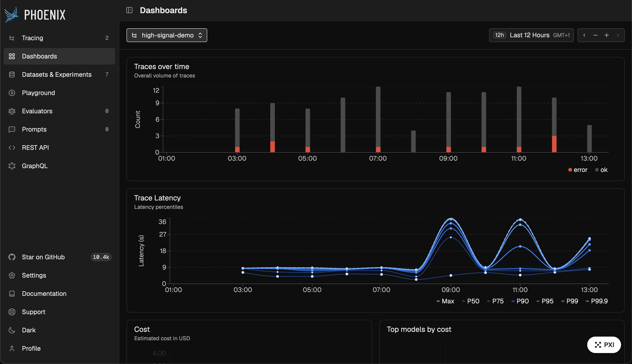Click the Prompts chat-bubble icon
Screen dimensions: 632x364
12,129
